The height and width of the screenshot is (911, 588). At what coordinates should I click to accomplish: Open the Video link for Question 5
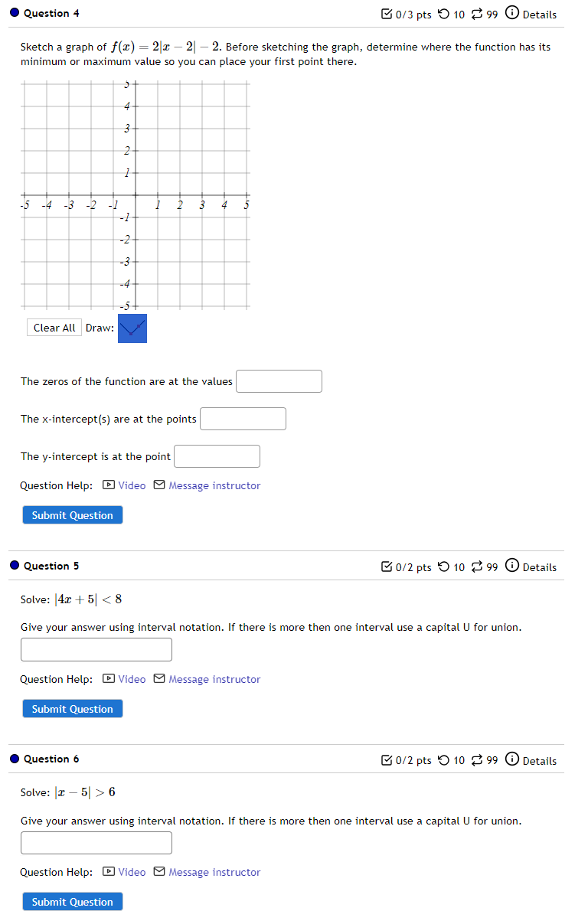tap(130, 679)
